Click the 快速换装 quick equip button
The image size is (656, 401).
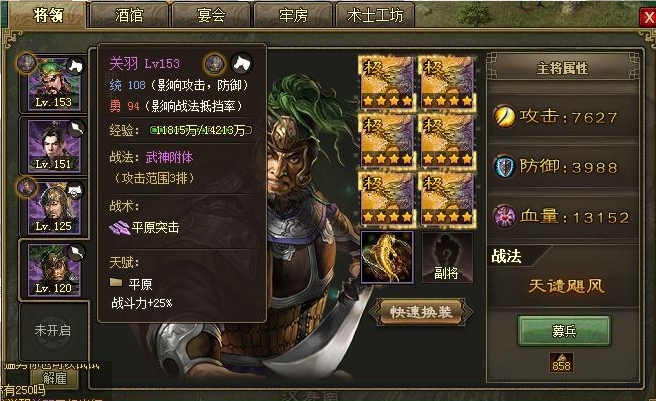421,312
